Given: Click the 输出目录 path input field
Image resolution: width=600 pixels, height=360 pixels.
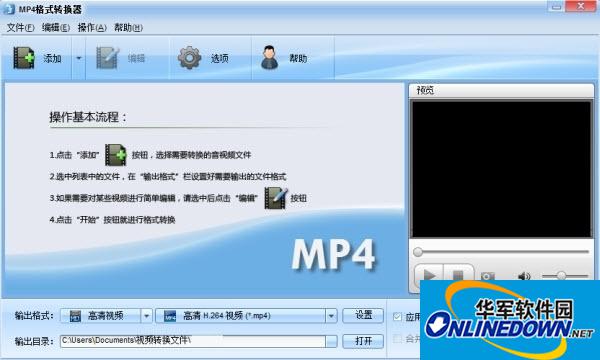Looking at the screenshot, I should point(193,341).
